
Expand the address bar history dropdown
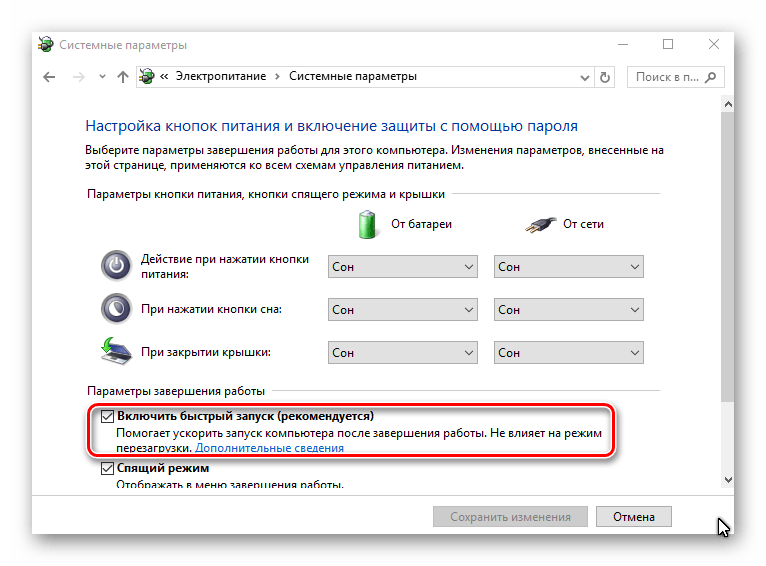pos(584,78)
